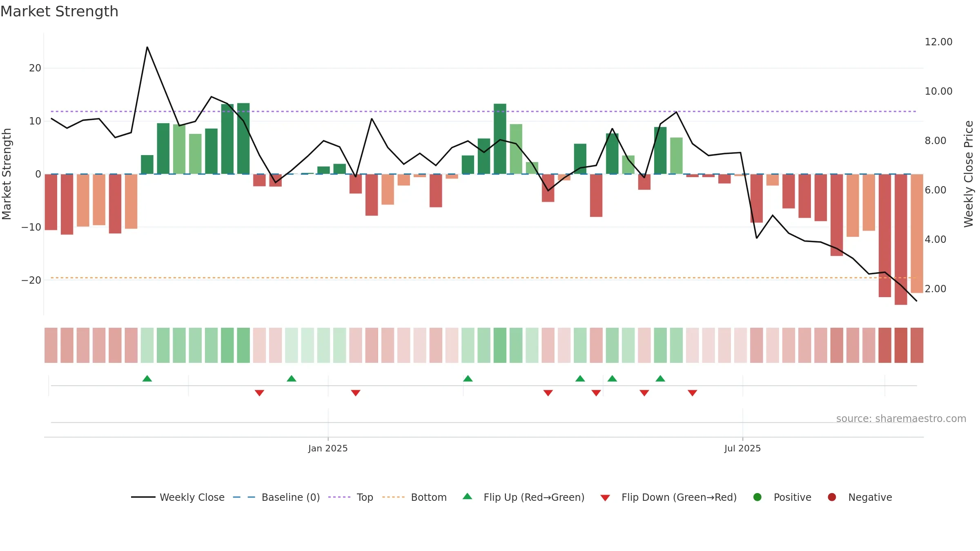Toggle the Positive legend entry
The height and width of the screenshot is (551, 980).
pos(782,497)
